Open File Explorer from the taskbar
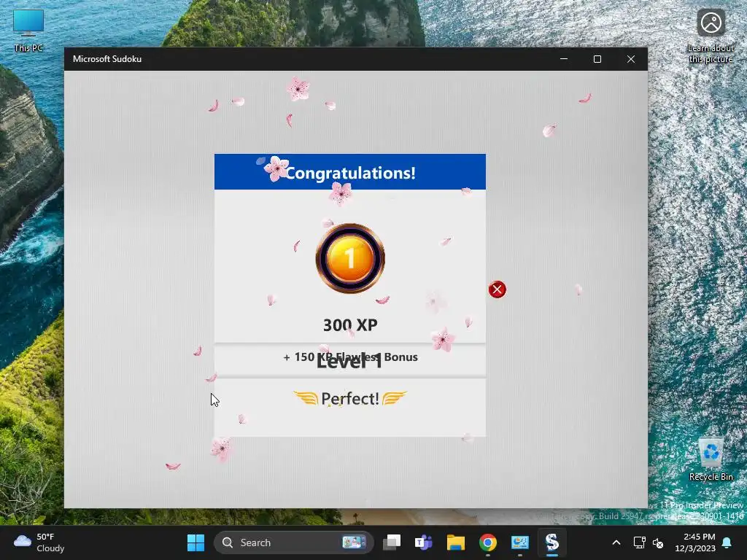This screenshot has height=560, width=747. pos(455,542)
